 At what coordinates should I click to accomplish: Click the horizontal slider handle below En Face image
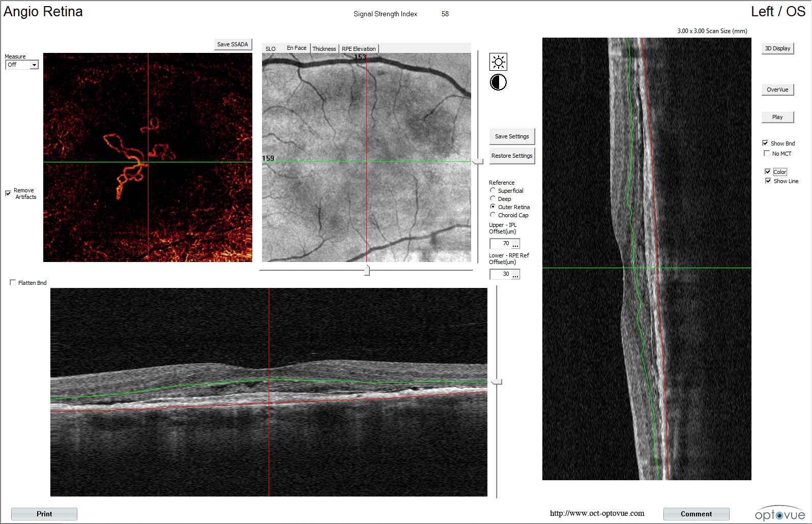(x=367, y=270)
